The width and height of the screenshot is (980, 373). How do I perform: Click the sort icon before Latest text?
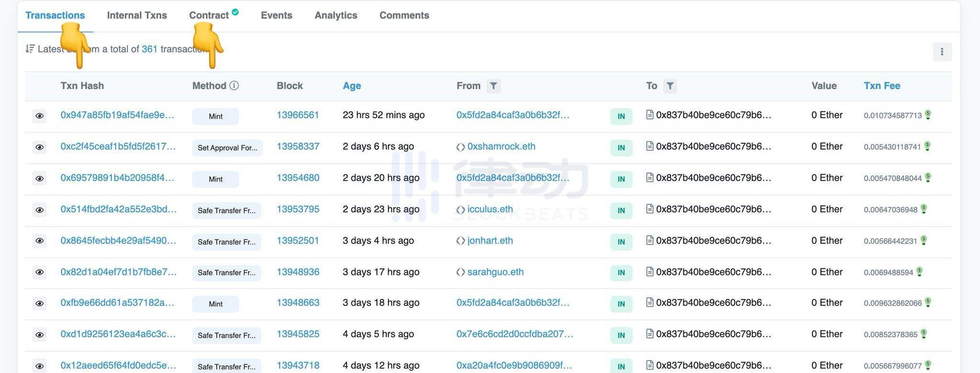coord(30,49)
